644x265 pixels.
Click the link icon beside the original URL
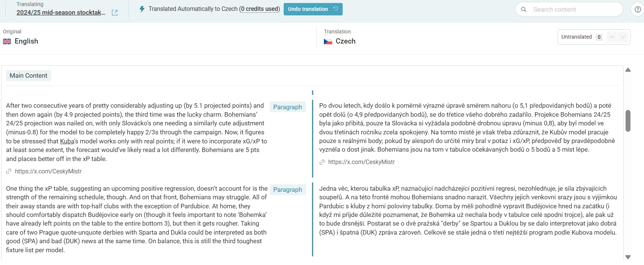tap(9, 172)
